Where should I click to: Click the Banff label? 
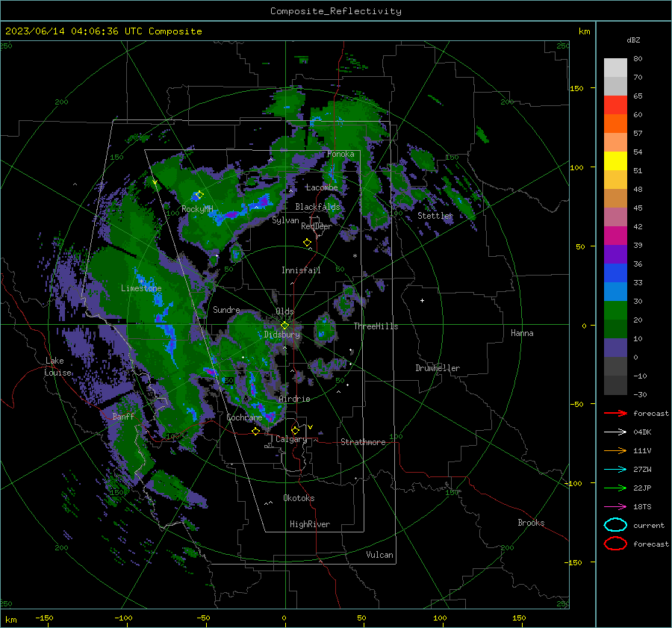tap(123, 417)
